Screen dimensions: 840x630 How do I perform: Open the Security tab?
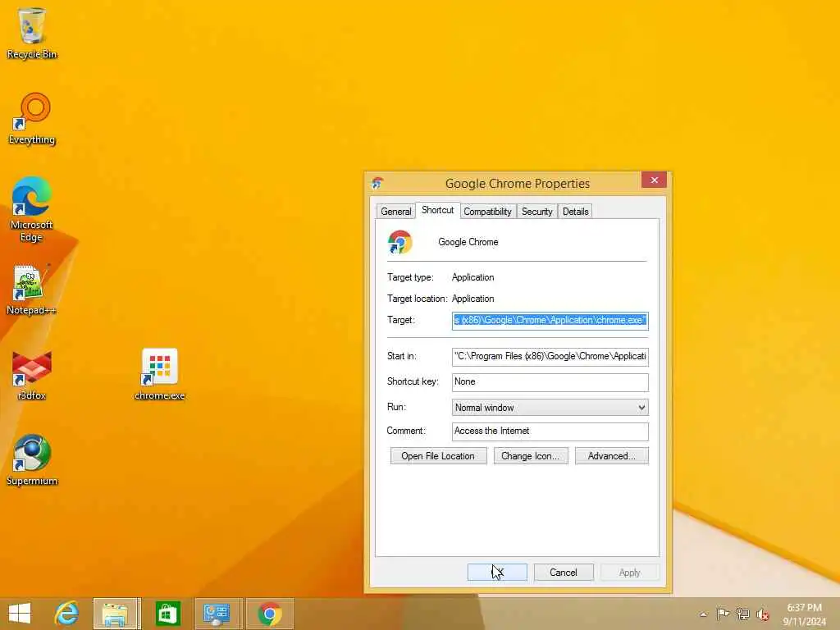(x=536, y=212)
